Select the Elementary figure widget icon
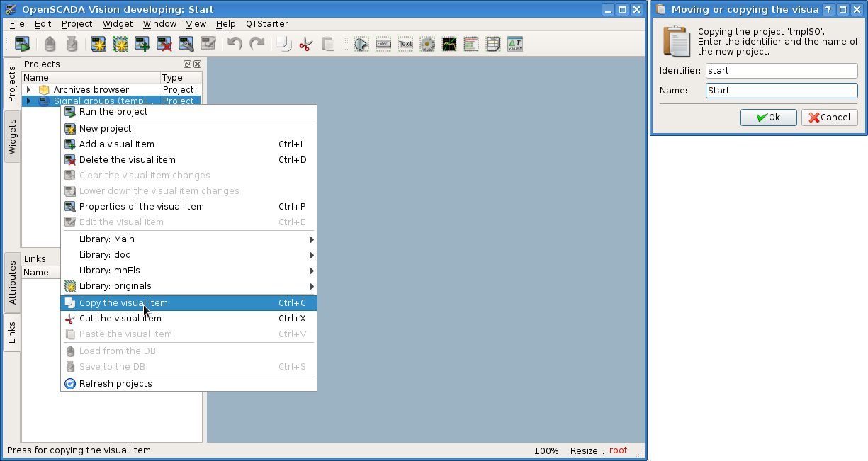The width and height of the screenshot is (868, 461). click(361, 44)
